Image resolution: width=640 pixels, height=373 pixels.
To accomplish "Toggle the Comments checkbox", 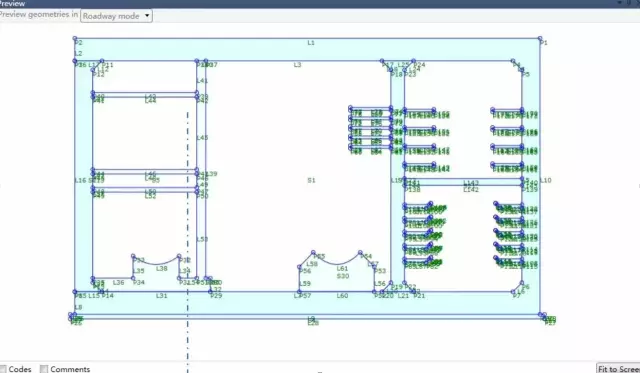I will click(44, 369).
